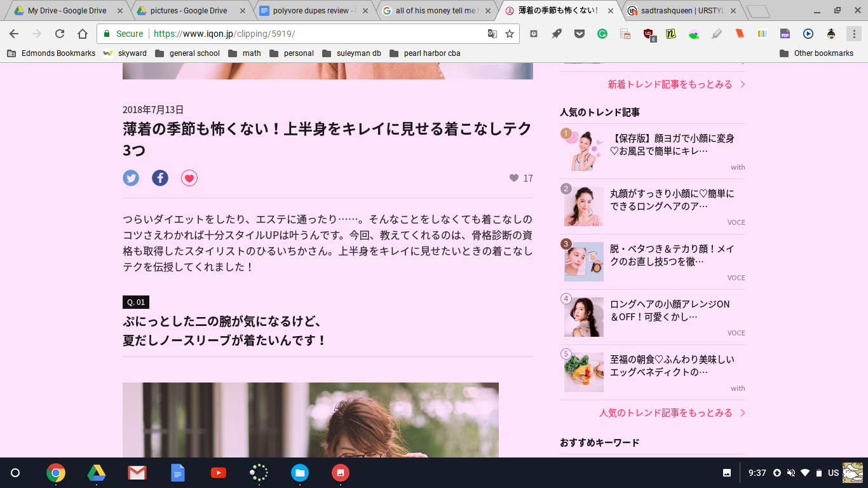Open the purple PDF extension
This screenshot has width=868, height=488.
point(785,34)
